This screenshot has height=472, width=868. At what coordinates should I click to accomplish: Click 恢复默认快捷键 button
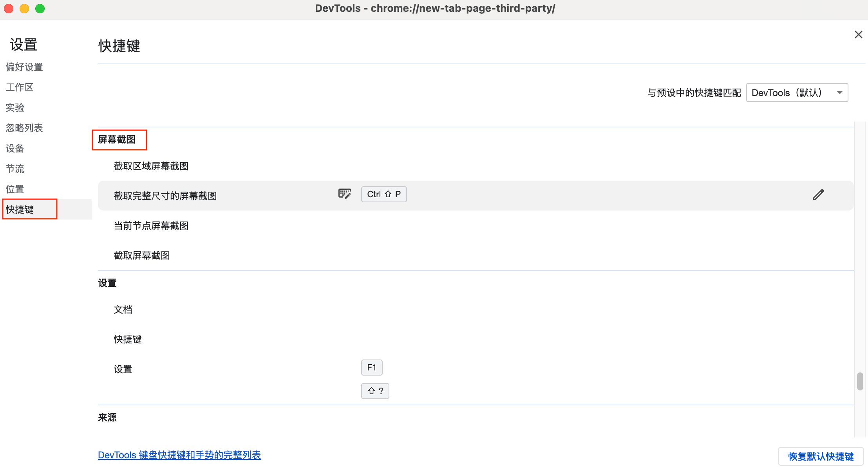821,456
